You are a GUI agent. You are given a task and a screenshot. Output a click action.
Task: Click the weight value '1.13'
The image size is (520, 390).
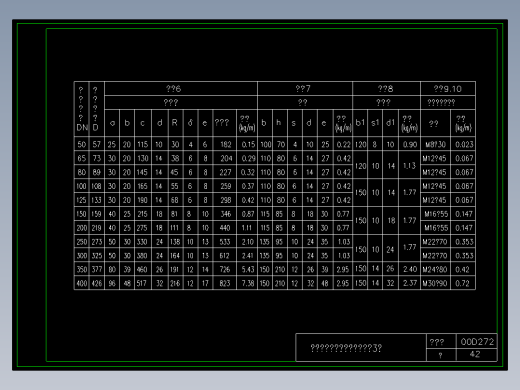(x=410, y=166)
